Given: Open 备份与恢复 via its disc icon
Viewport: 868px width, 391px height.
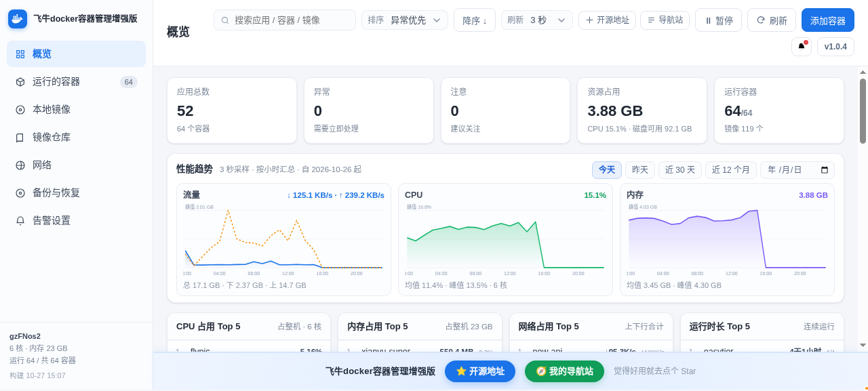Looking at the screenshot, I should pyautogui.click(x=20, y=193).
